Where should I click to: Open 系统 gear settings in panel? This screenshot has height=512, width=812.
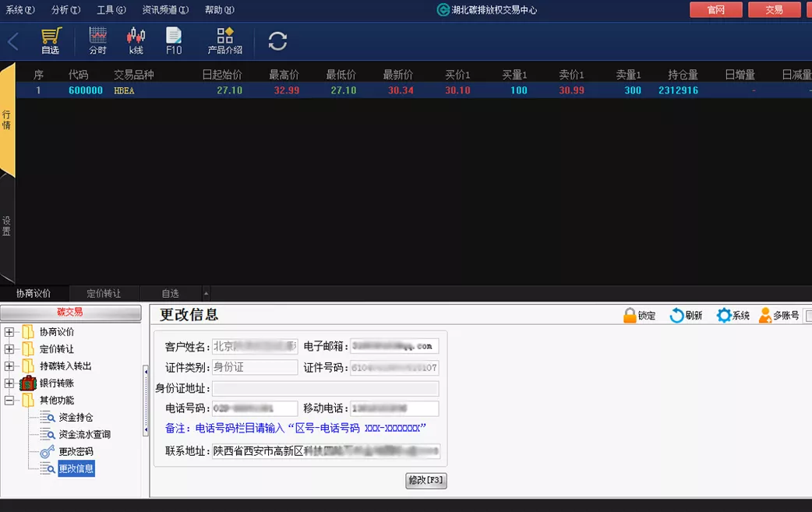pos(724,316)
